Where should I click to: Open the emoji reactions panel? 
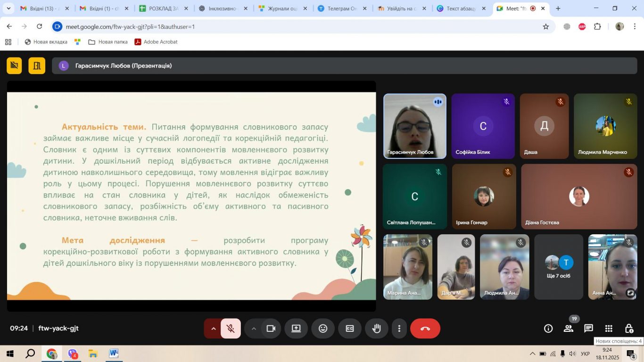pyautogui.click(x=323, y=329)
